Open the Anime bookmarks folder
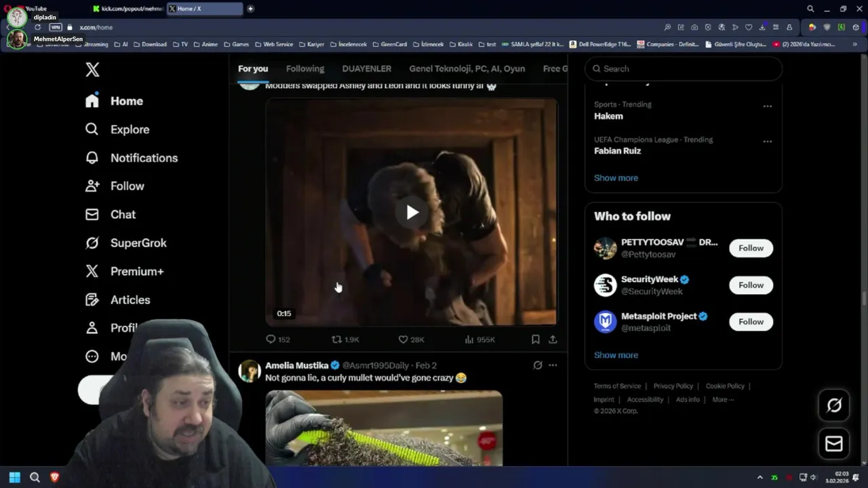868x488 pixels. pyautogui.click(x=205, y=44)
